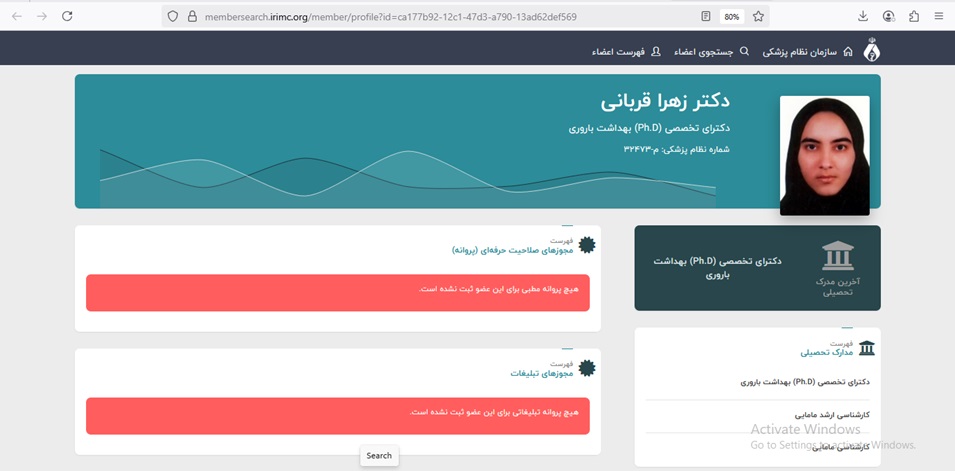Click the مدارک تحصیلی section heading
Image resolution: width=955 pixels, height=471 pixels.
pos(826,352)
